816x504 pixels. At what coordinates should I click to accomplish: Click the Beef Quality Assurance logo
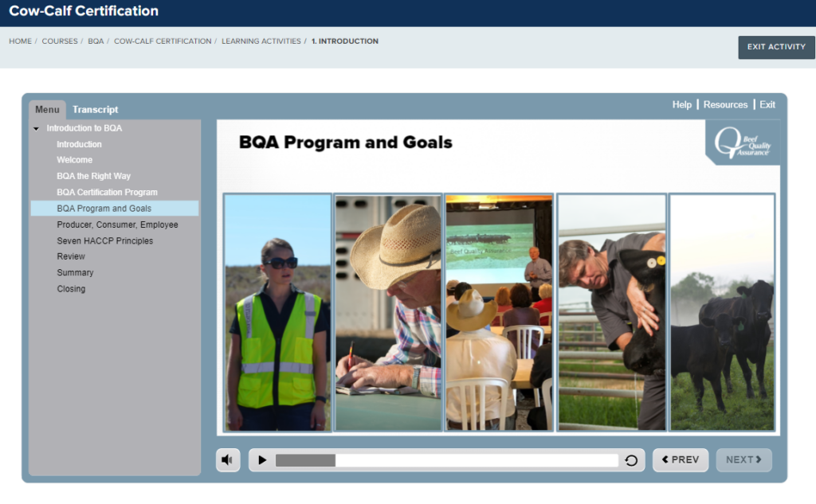[743, 143]
